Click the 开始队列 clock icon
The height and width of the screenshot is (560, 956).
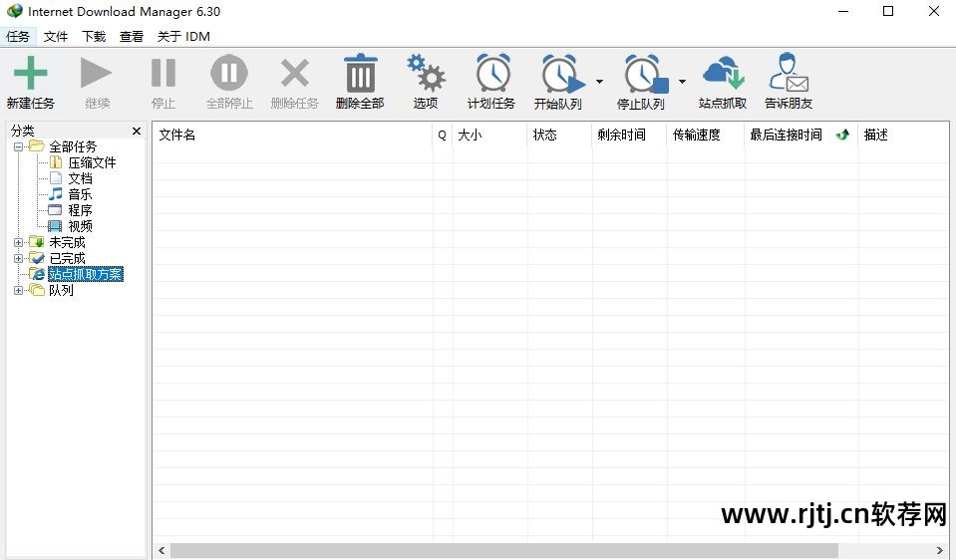point(562,74)
